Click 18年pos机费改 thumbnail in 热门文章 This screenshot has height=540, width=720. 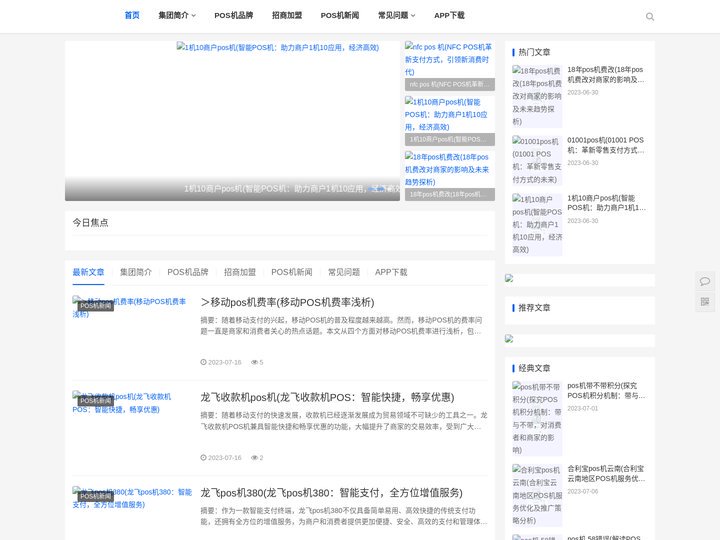pyautogui.click(x=537, y=96)
